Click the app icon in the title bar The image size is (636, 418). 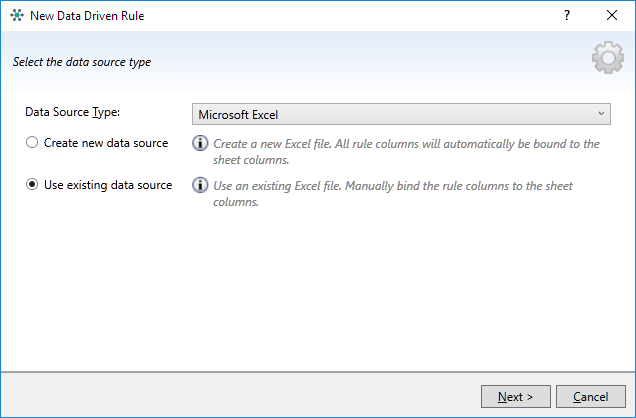pos(17,17)
